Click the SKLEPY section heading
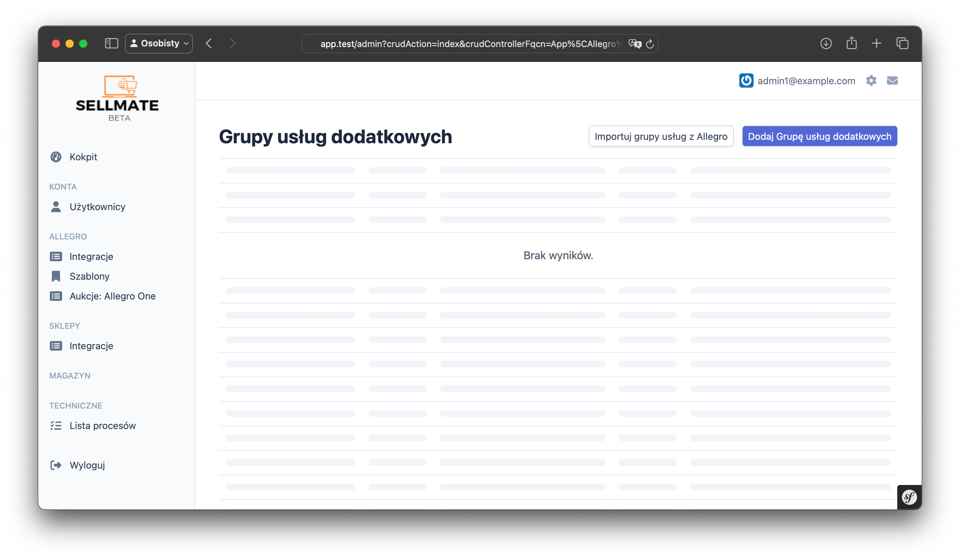 [64, 326]
